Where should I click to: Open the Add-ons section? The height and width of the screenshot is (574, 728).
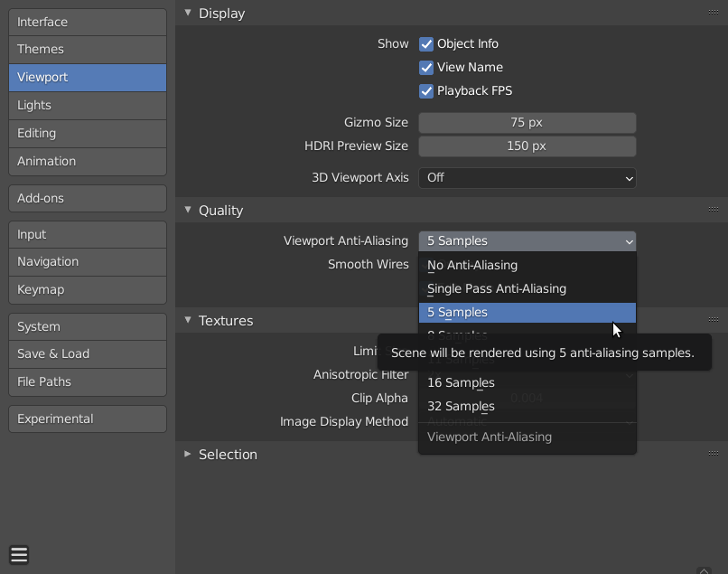(87, 198)
